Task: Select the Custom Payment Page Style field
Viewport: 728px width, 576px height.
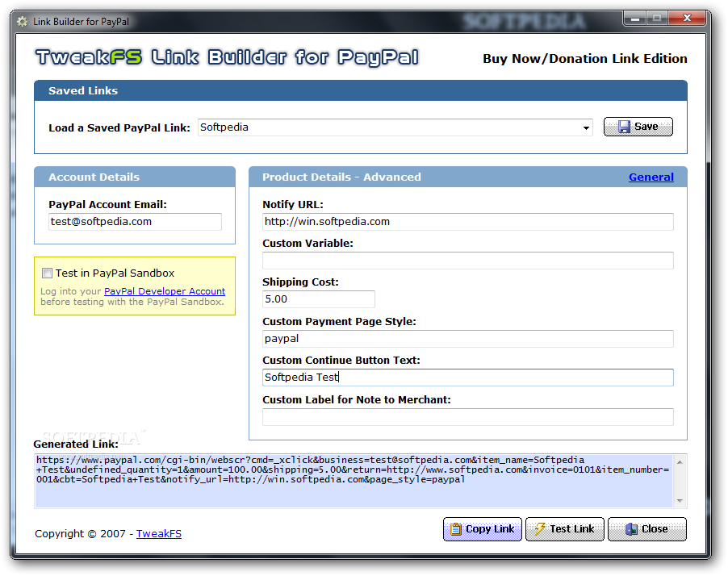Action: coord(467,338)
